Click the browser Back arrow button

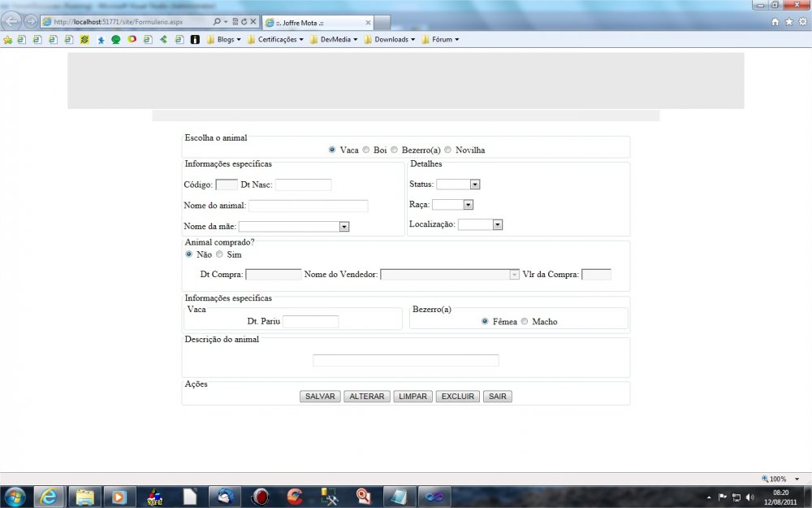pyautogui.click(x=14, y=21)
